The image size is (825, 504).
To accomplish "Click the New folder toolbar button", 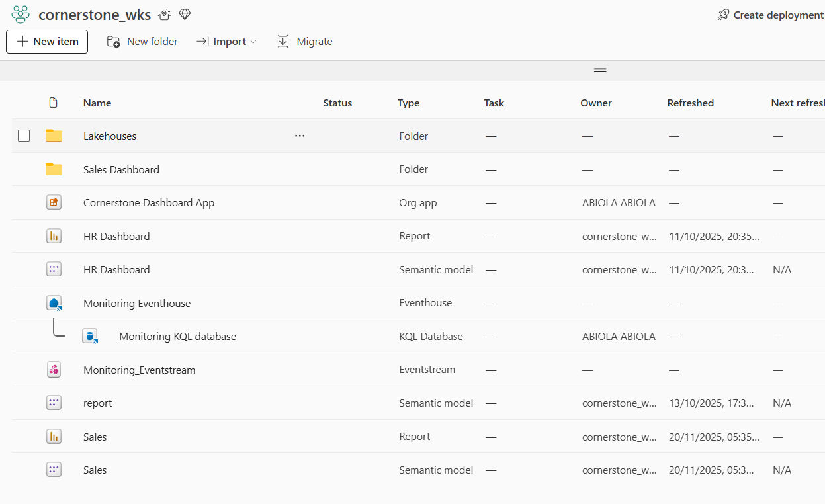I will coord(142,42).
